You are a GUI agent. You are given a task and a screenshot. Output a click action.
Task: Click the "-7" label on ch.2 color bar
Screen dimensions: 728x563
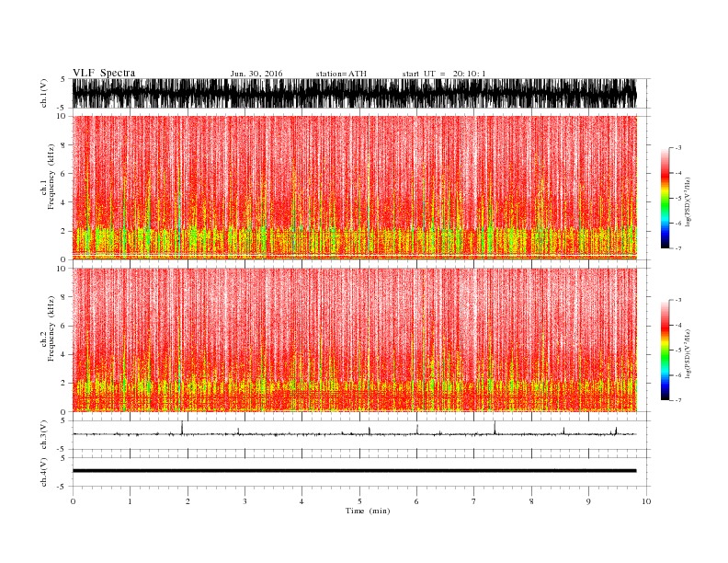click(678, 400)
